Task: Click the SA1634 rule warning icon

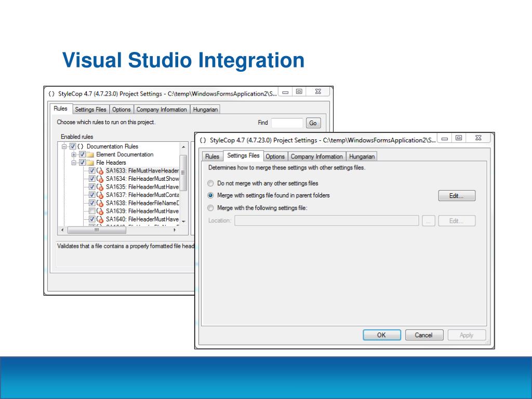Action: (x=100, y=179)
